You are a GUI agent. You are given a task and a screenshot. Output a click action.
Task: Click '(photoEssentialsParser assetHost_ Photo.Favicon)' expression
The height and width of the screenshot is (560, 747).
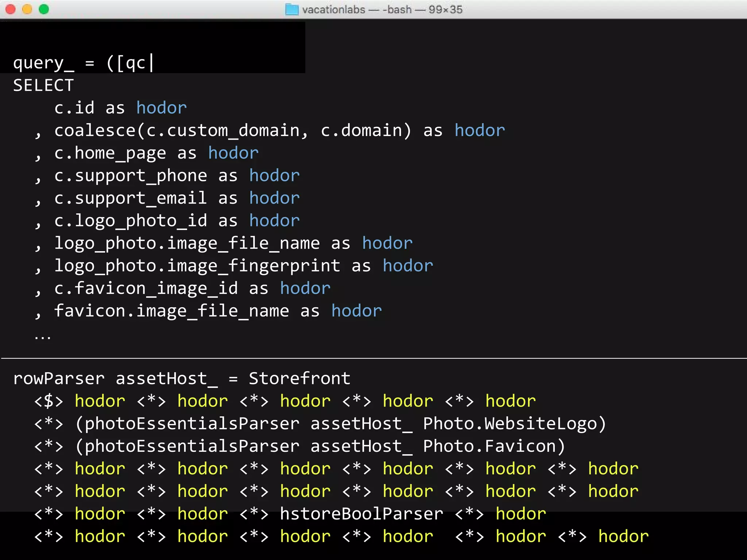coord(320,447)
